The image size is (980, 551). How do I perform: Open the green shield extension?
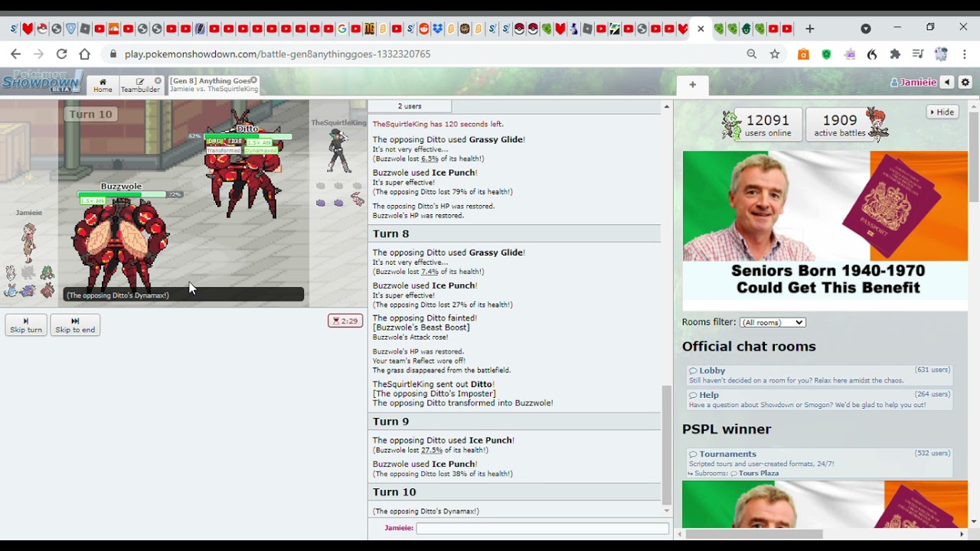(826, 54)
